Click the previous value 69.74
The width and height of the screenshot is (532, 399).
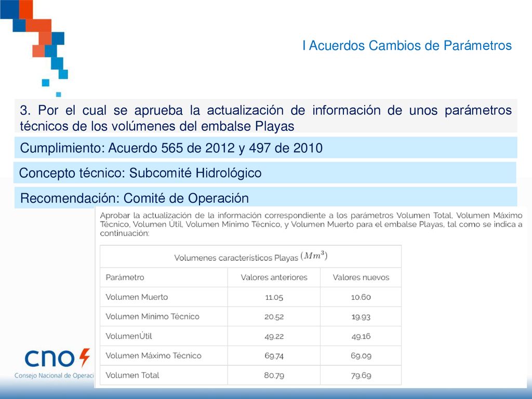point(274,355)
